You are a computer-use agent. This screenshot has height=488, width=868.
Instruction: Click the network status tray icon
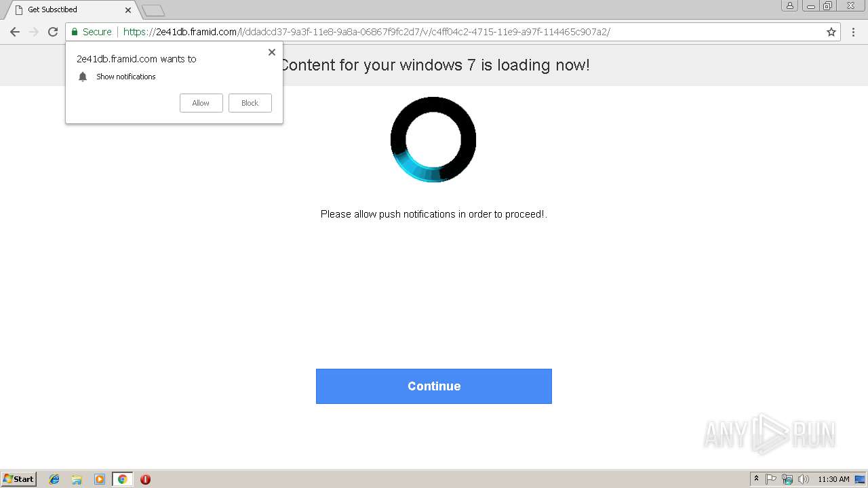[x=787, y=479]
